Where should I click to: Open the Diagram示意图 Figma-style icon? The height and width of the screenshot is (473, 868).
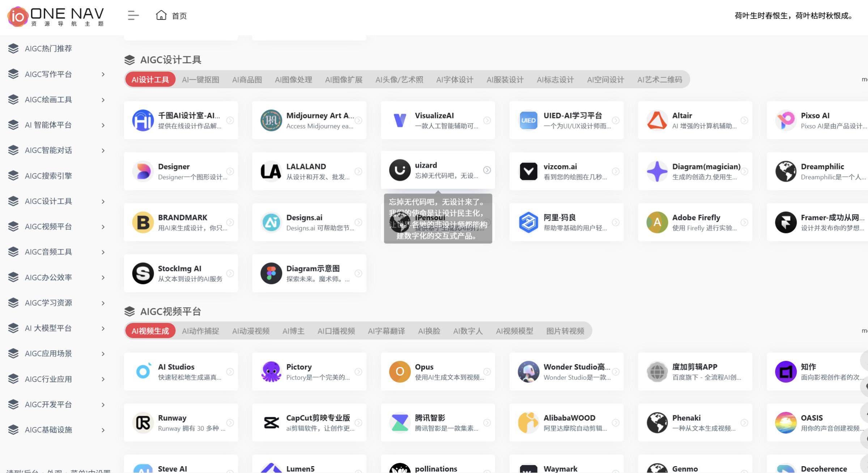coord(271,273)
